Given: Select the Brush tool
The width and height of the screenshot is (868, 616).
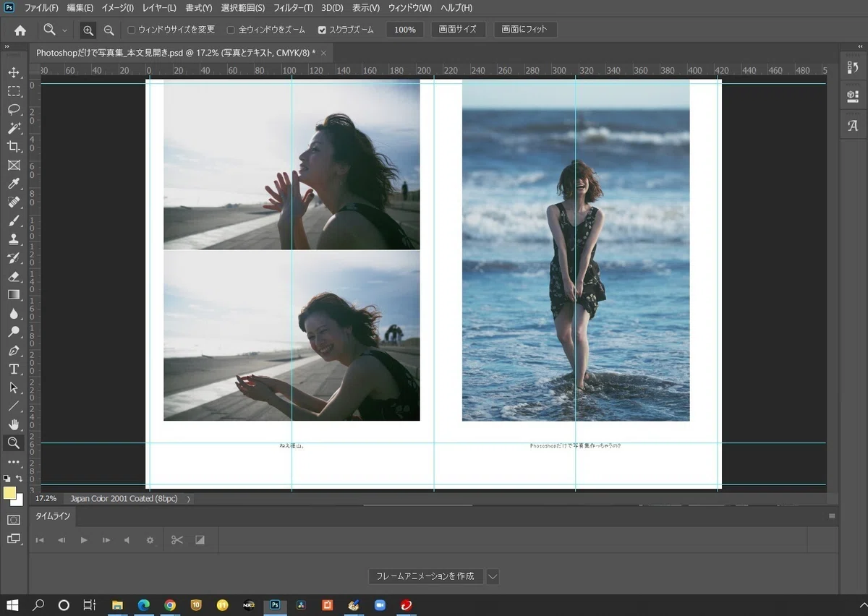Looking at the screenshot, I should pyautogui.click(x=14, y=221).
